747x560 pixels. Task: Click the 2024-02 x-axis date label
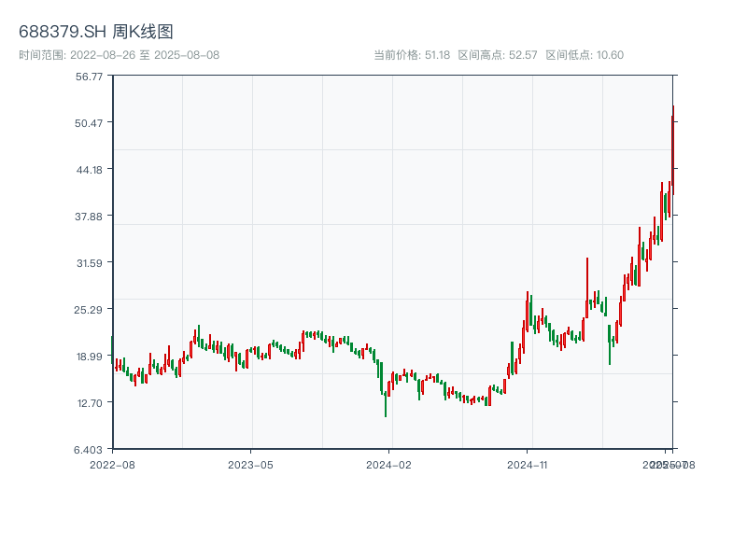[389, 464]
